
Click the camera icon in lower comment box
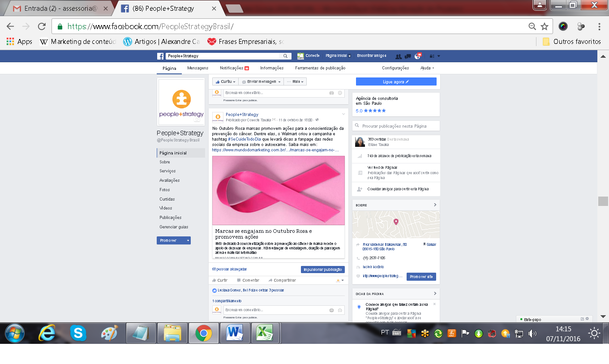[x=331, y=310]
